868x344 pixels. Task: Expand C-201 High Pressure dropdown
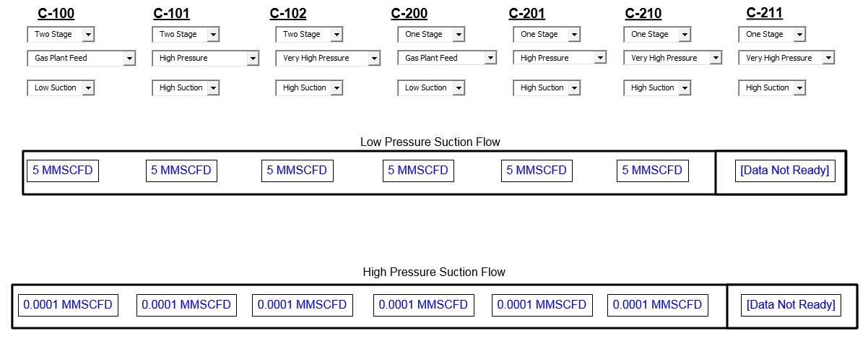click(x=560, y=59)
